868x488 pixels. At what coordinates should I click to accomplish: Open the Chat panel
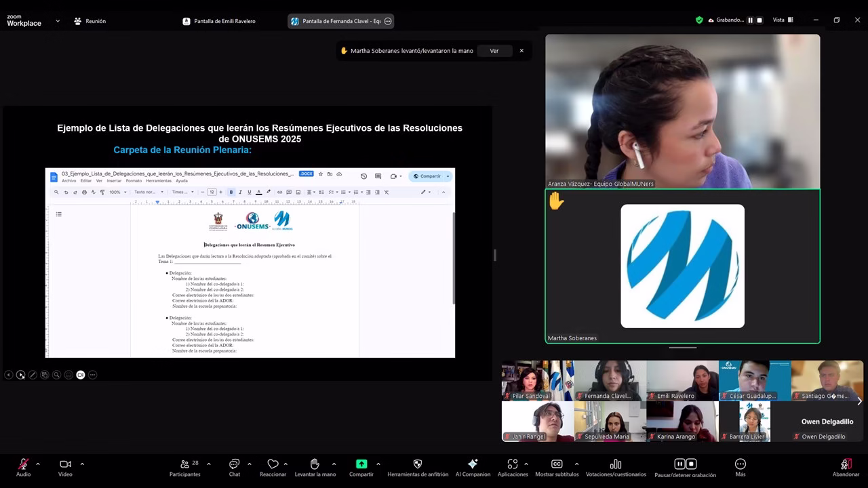pos(234,464)
